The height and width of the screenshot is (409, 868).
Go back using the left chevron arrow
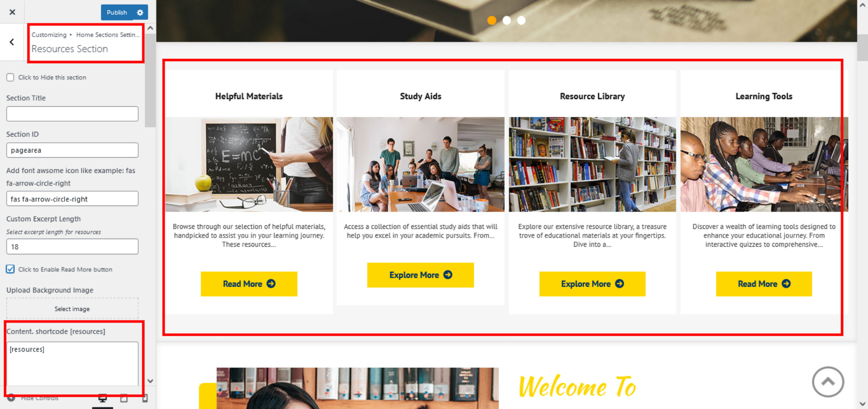[12, 42]
